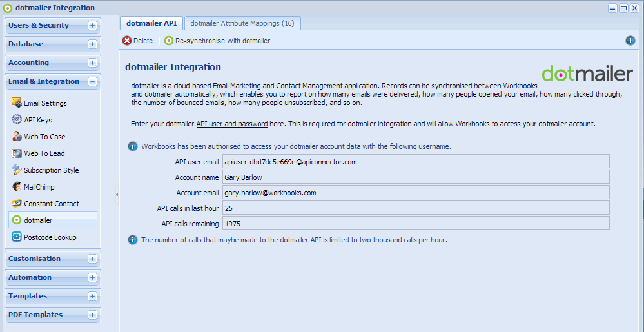Click the API user email field

[416, 161]
